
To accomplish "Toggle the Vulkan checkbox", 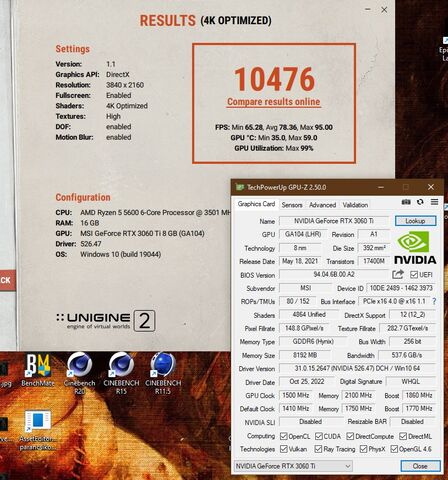I will pos(284,449).
